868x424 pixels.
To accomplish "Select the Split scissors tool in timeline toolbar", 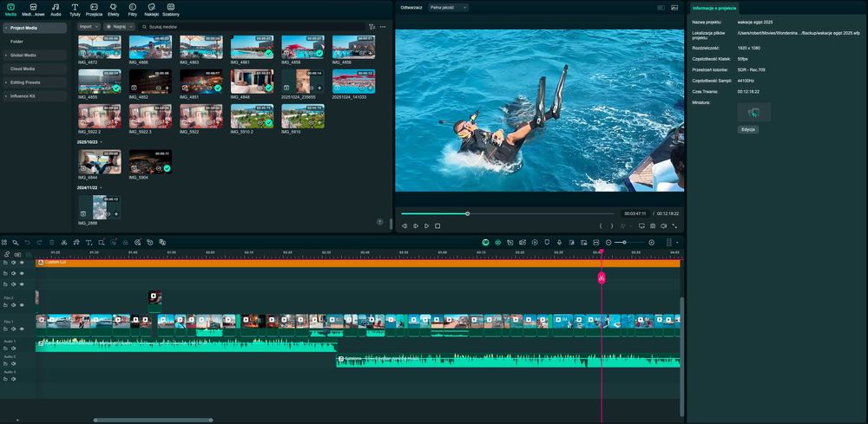I will click(x=63, y=242).
